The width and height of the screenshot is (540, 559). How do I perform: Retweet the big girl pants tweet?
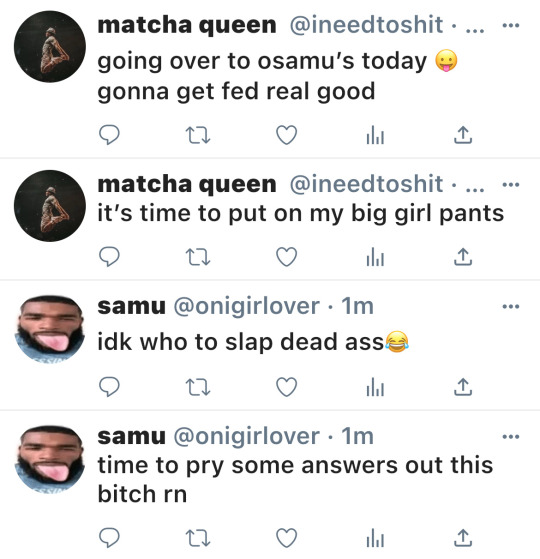pyautogui.click(x=198, y=257)
